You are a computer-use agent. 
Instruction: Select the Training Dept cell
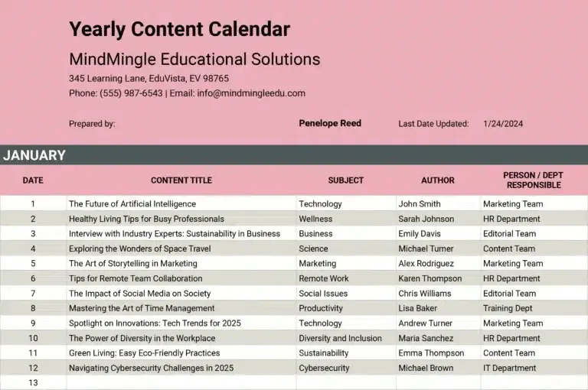pyautogui.click(x=534, y=308)
